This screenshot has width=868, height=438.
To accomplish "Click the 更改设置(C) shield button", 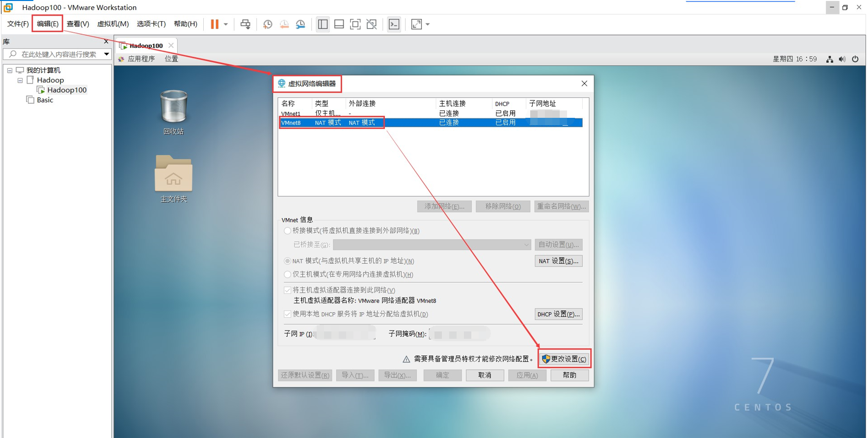I will point(565,359).
